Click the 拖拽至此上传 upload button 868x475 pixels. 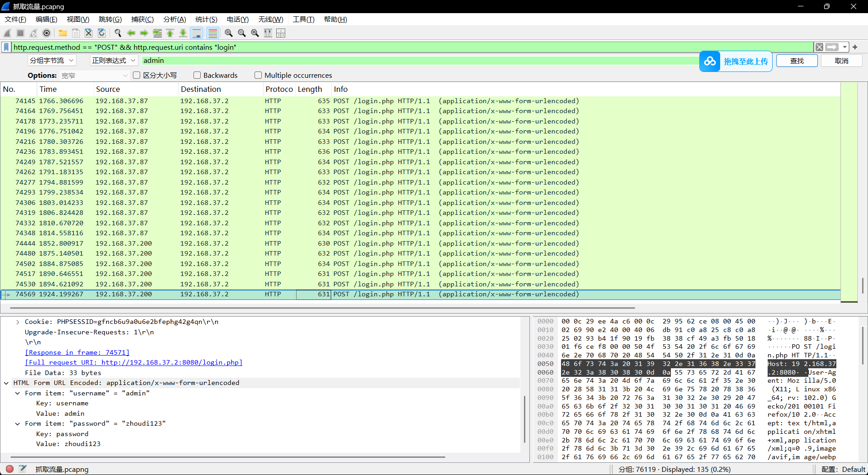[x=746, y=61]
